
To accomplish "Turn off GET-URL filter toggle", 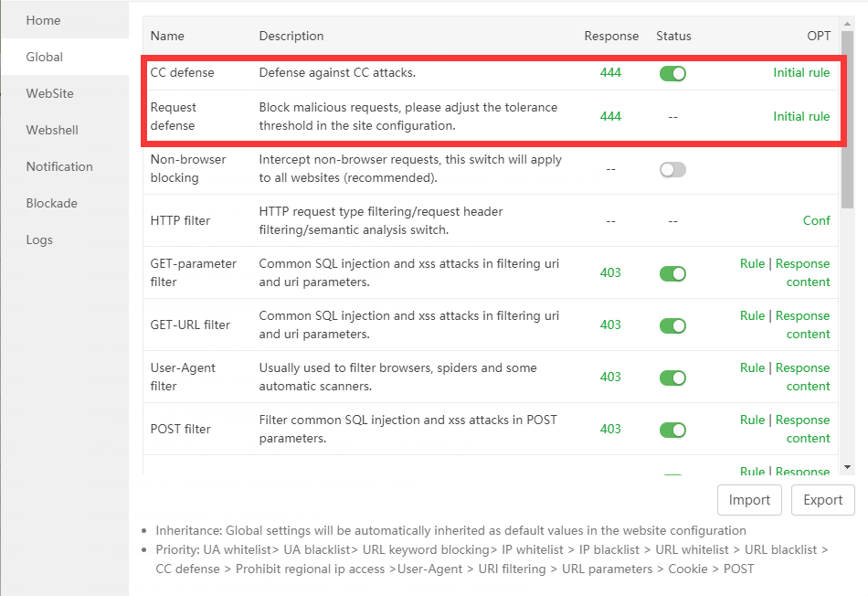I will [x=672, y=325].
